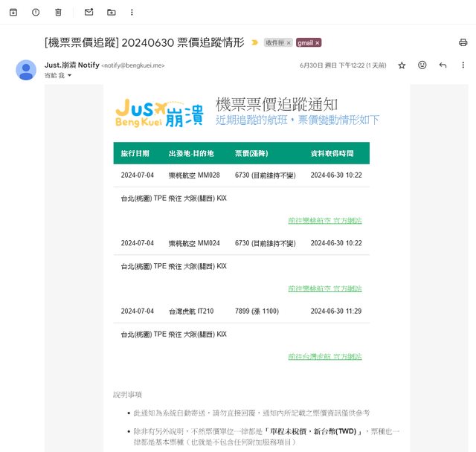Screen dimensions: 476x452
Task: Open second 前往樂桃航空 官方網站 link for MM024
Action: 325,288
